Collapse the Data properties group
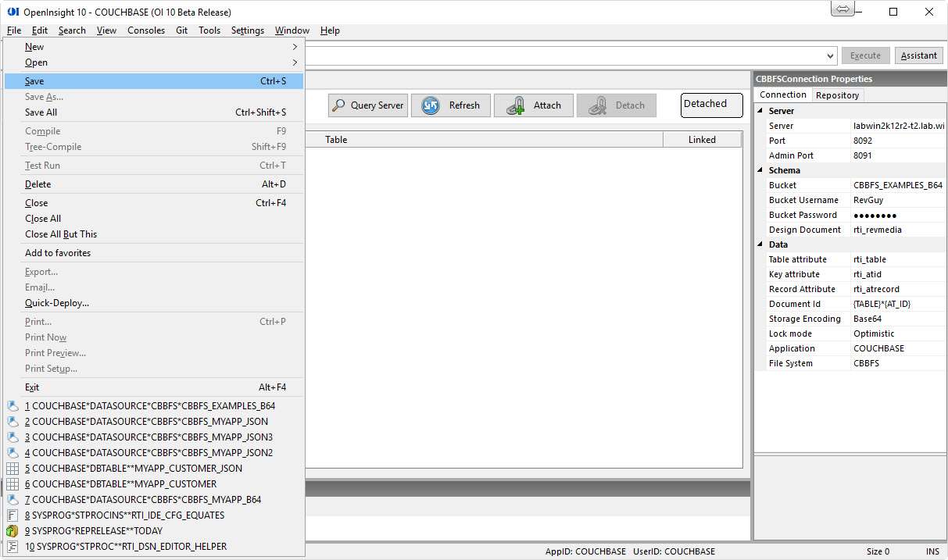The image size is (948, 560). pos(759,244)
